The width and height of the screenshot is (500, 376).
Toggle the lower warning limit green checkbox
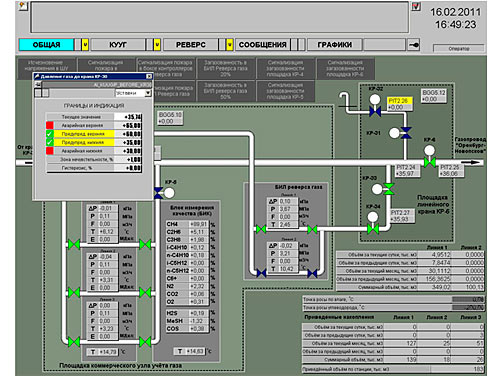pyautogui.click(x=50, y=142)
